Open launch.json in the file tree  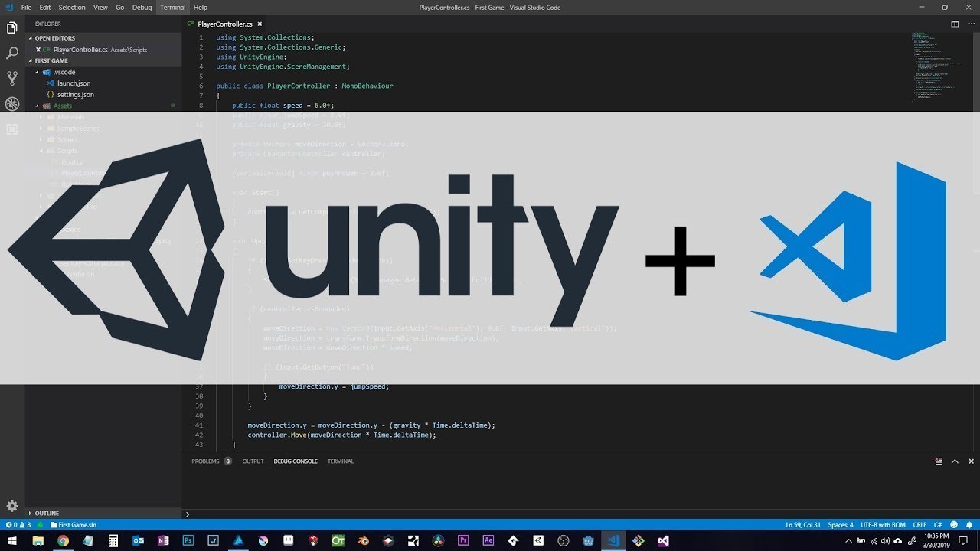(x=73, y=83)
